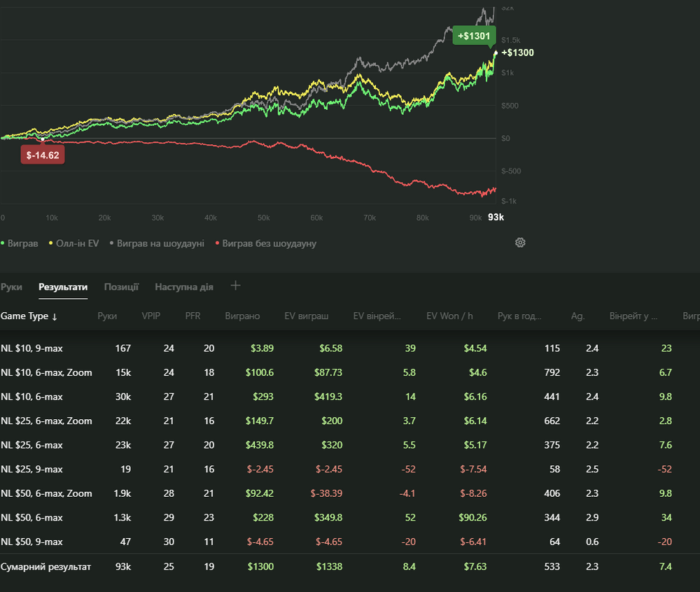Click the green +$1301 graph tooltip
This screenshot has height=592, width=700.
tap(474, 36)
